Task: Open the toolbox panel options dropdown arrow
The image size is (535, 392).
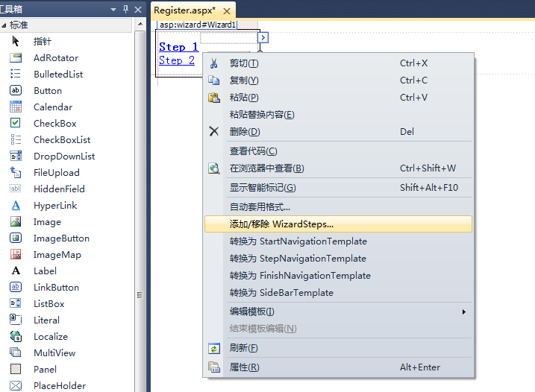Action: click(x=113, y=10)
